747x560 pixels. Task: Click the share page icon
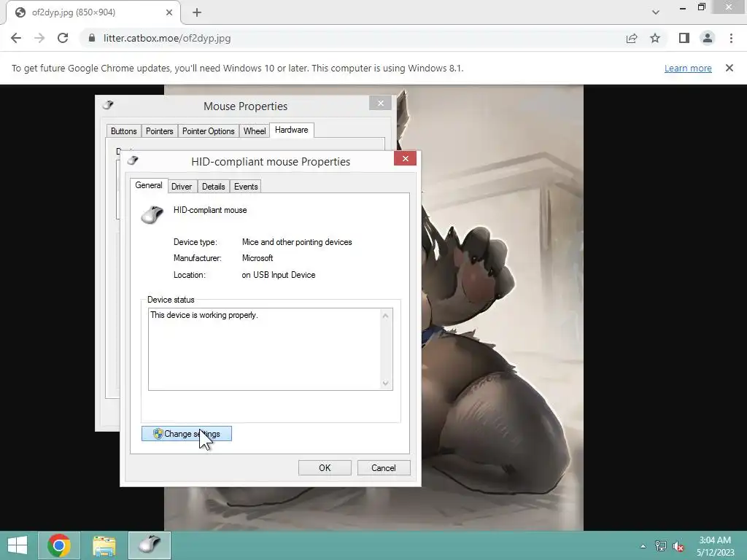(632, 38)
